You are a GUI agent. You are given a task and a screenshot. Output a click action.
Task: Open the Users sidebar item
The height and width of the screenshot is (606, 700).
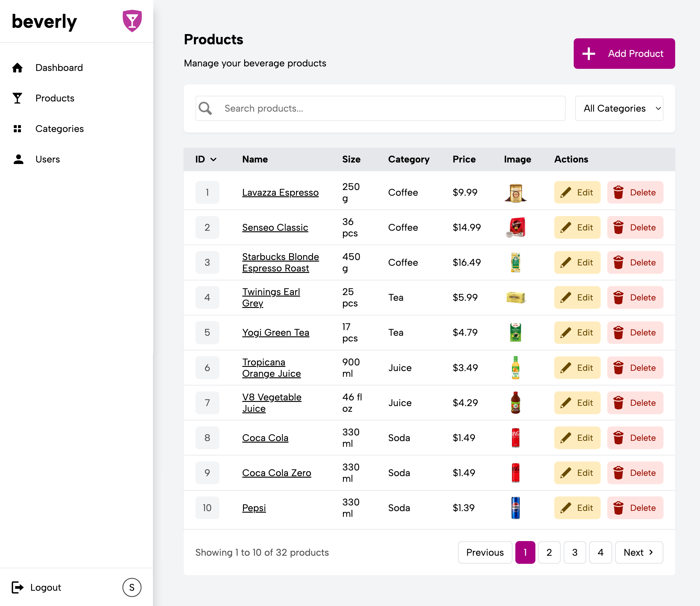coord(48,159)
